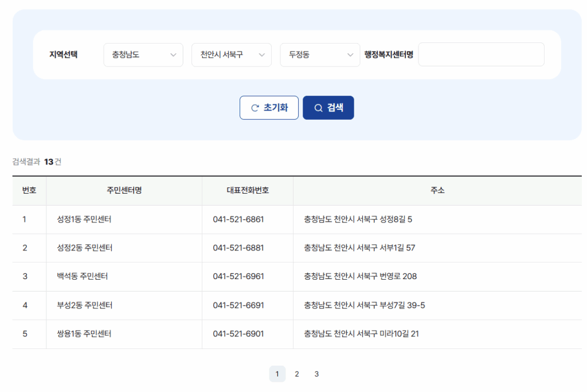Screen dimensions: 587x392
Task: Go to results page 3
Action: pos(316,374)
